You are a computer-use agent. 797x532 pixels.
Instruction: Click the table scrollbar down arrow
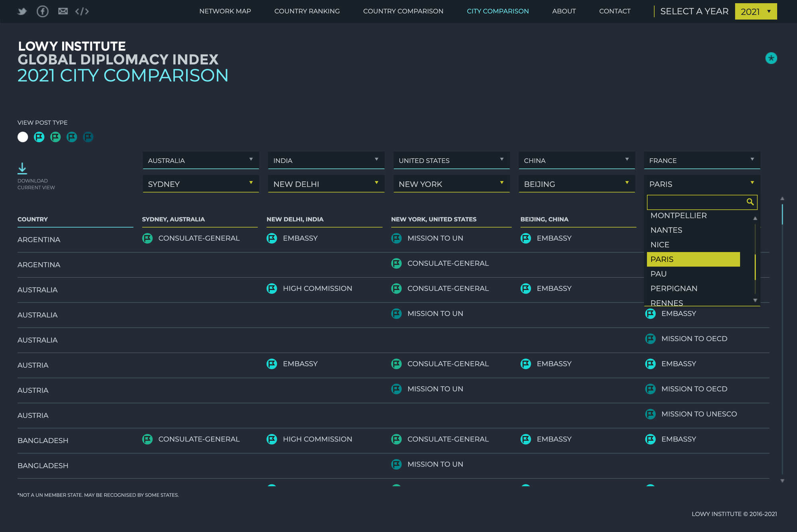point(782,481)
